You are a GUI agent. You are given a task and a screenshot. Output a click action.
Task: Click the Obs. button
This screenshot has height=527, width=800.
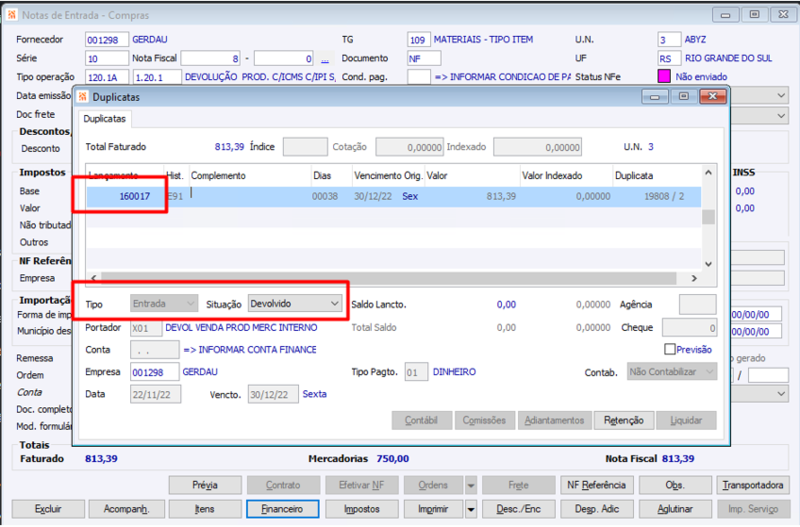point(675,485)
